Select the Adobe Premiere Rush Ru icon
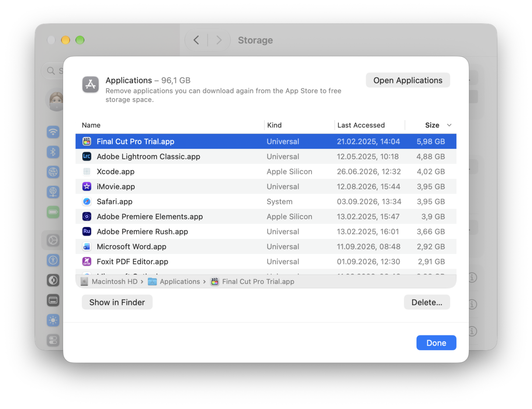Image resolution: width=532 pixels, height=409 pixels. point(87,231)
